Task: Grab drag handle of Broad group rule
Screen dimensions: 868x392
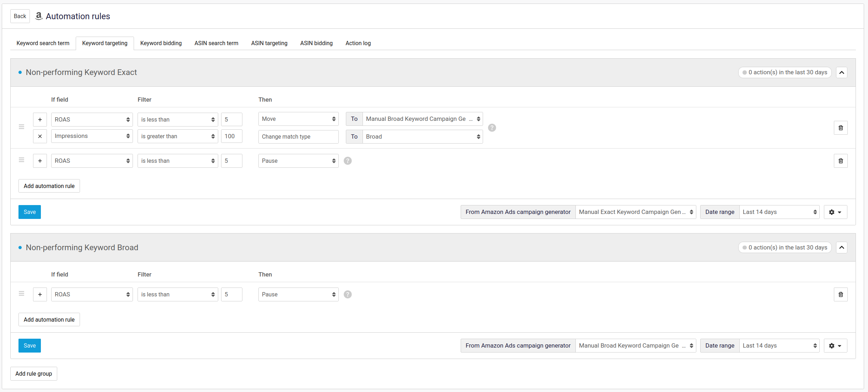Action: point(21,294)
